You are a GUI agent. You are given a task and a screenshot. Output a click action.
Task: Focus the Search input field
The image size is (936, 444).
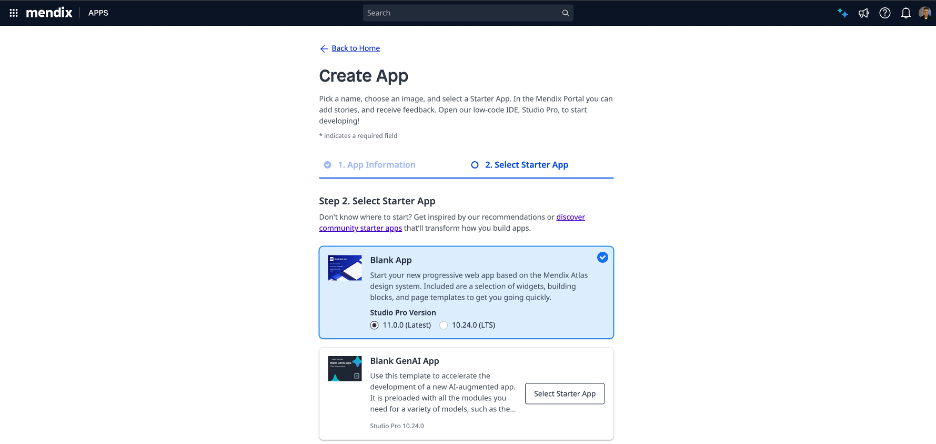[x=468, y=13]
